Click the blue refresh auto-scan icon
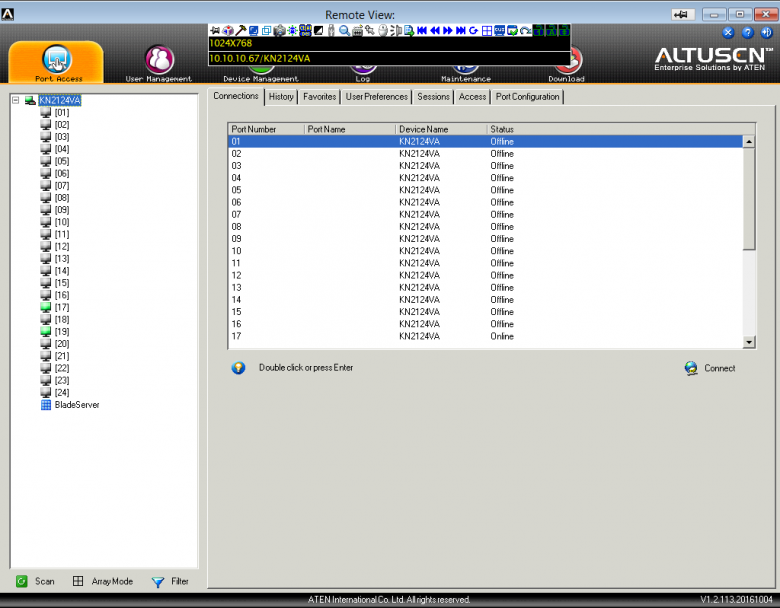This screenshot has width=780, height=608. pos(474,31)
